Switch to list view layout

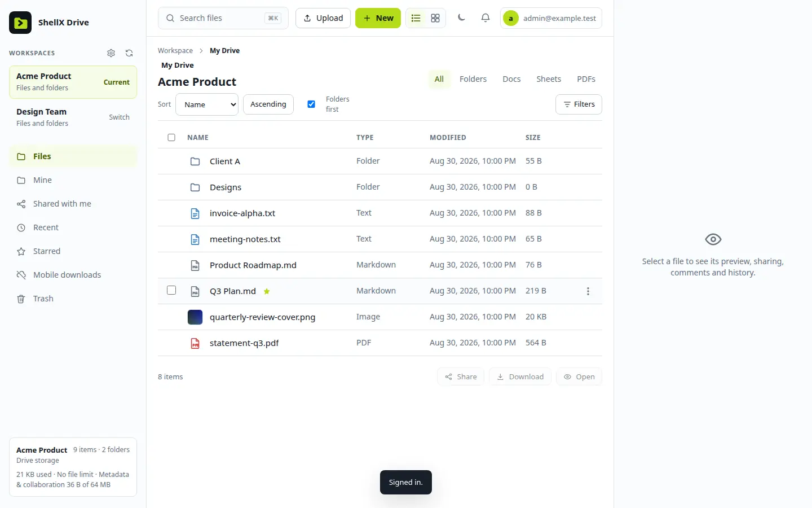tap(416, 18)
